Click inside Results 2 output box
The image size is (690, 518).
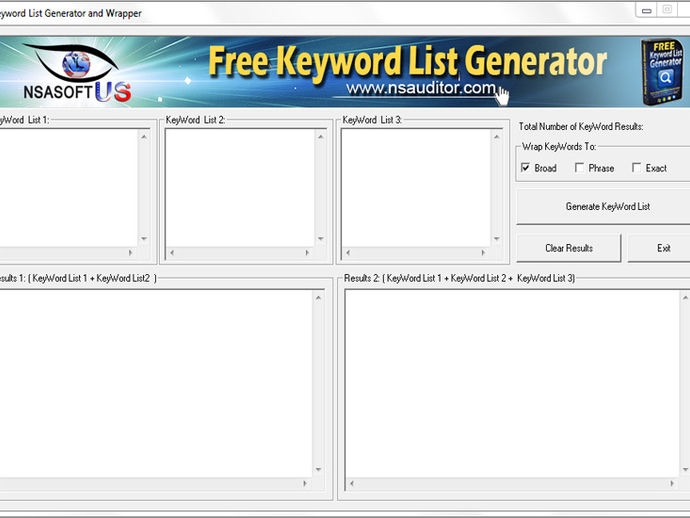pyautogui.click(x=512, y=384)
